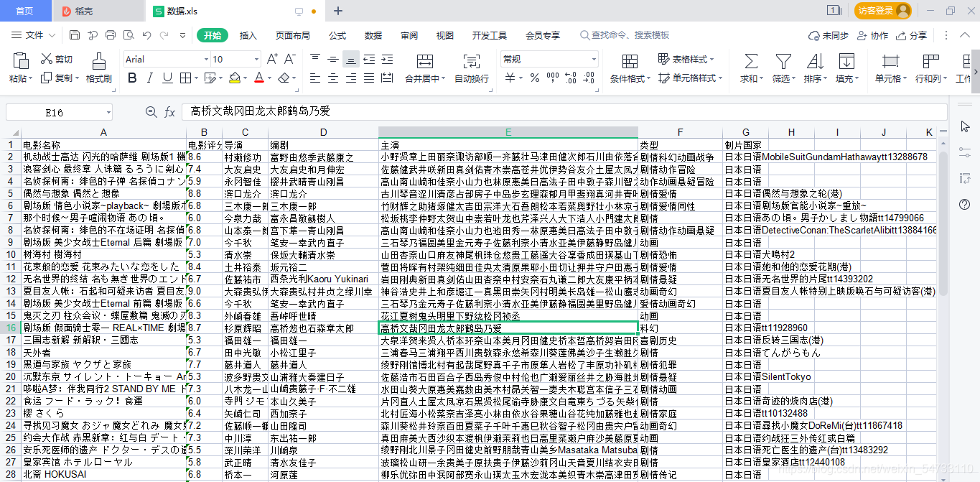Viewport: 980px width, 482px height.
Task: Switch to the Data (数据) ribbon tab
Action: [373, 35]
